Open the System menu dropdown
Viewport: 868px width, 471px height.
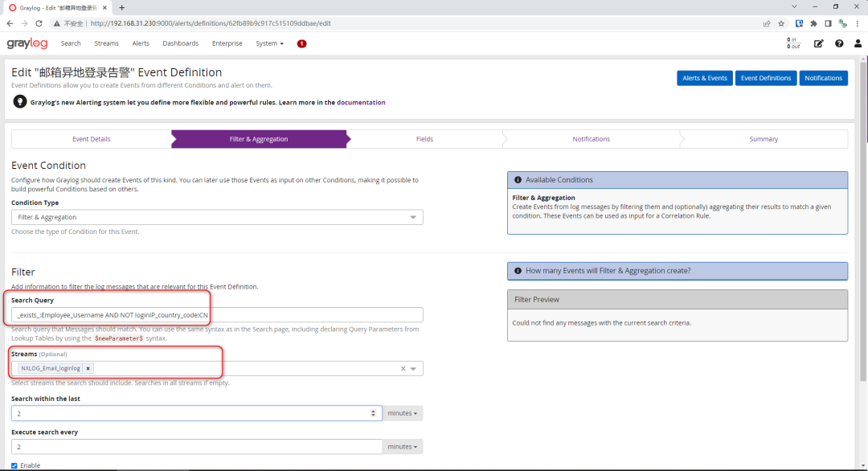[x=269, y=43]
